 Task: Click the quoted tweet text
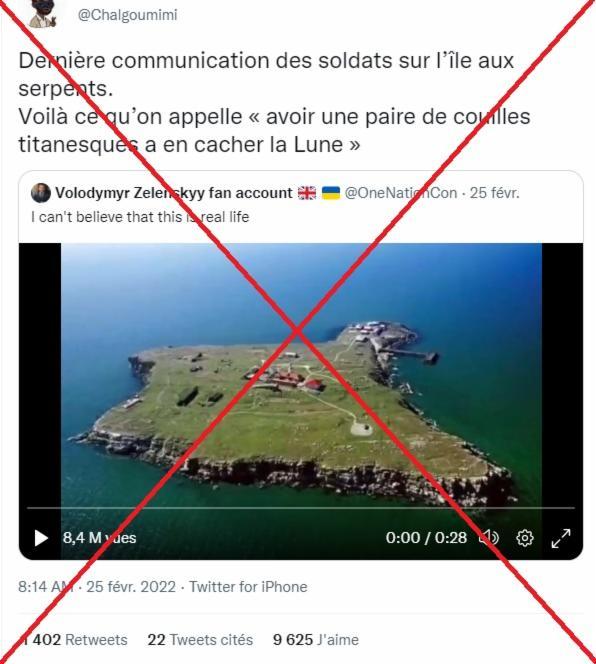coord(140,217)
